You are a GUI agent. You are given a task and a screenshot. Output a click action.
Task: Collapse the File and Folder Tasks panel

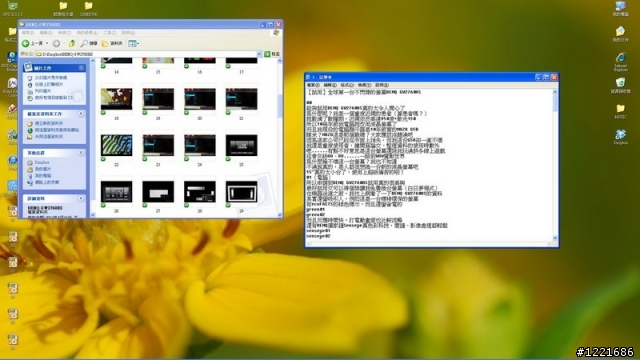click(x=81, y=113)
